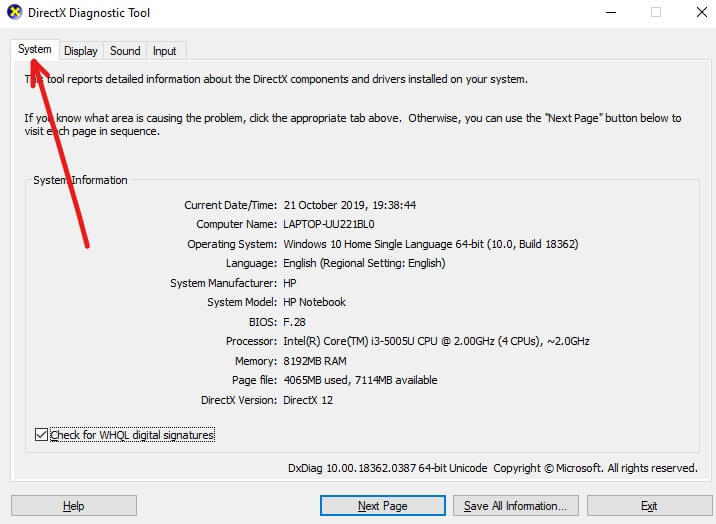Minimize the DirectX Diagnostic Tool window
Image resolution: width=716 pixels, height=524 pixels.
pos(610,12)
